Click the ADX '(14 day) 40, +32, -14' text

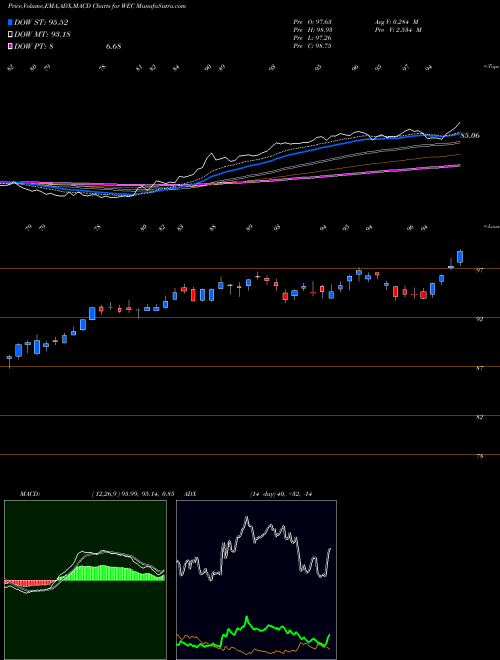click(x=280, y=494)
